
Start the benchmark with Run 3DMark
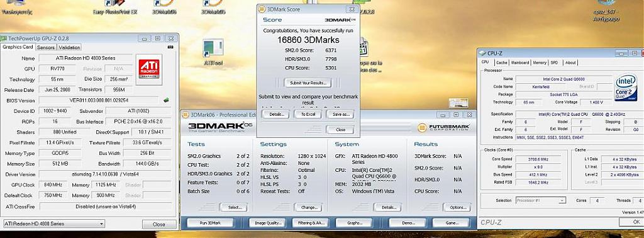click(x=210, y=223)
